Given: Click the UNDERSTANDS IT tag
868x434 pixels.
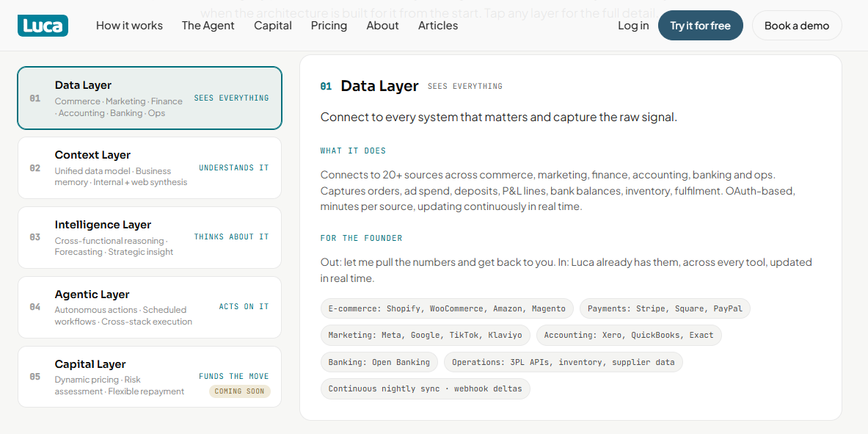Looking at the screenshot, I should coord(234,168).
